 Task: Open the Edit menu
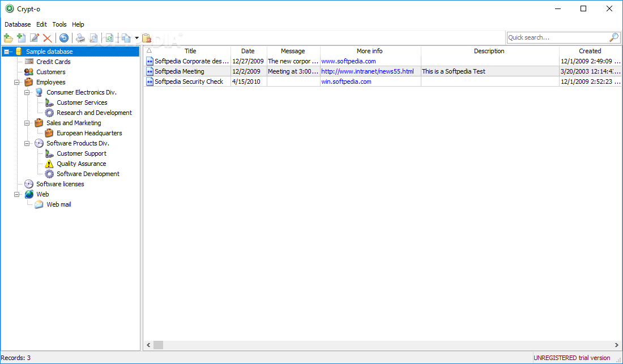tap(41, 24)
